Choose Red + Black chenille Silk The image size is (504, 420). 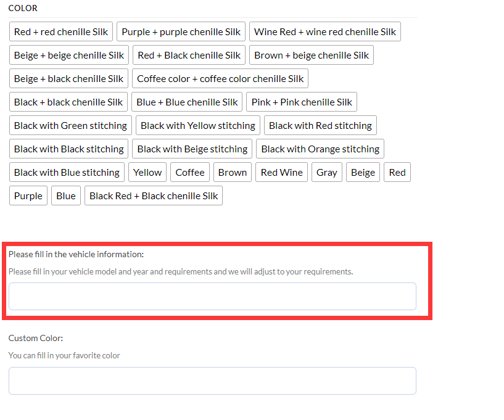coord(189,56)
